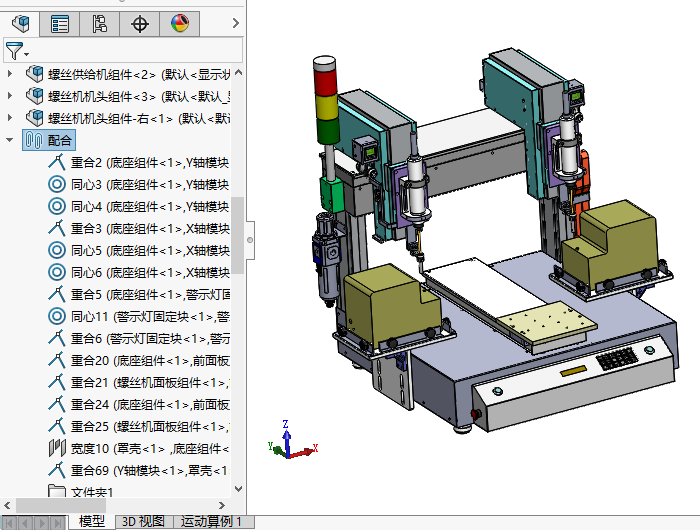Select the 螺丝机机头组件<3> assembly icon
700x530 pixels.
[34, 95]
